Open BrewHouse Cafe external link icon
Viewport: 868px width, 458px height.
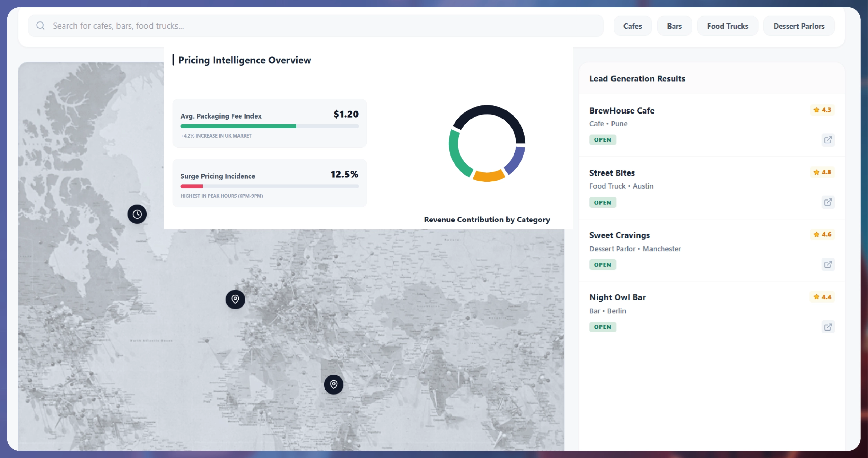(x=828, y=140)
